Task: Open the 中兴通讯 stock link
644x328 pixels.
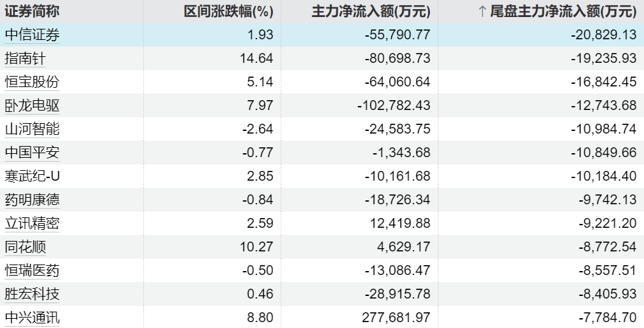Action: tap(32, 318)
